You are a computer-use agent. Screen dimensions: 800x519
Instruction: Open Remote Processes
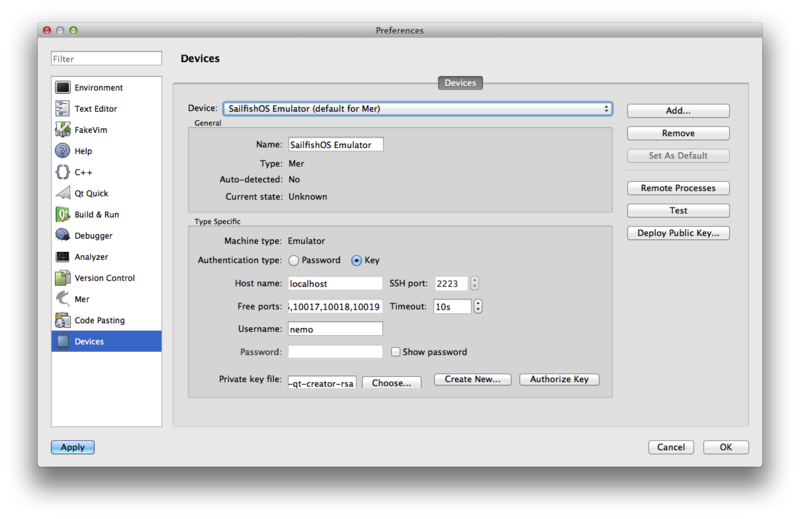[x=678, y=188]
